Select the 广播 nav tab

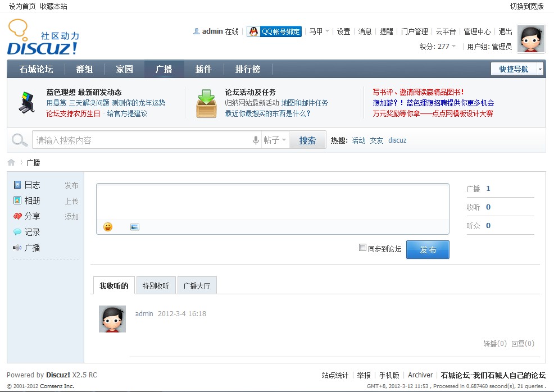point(164,69)
